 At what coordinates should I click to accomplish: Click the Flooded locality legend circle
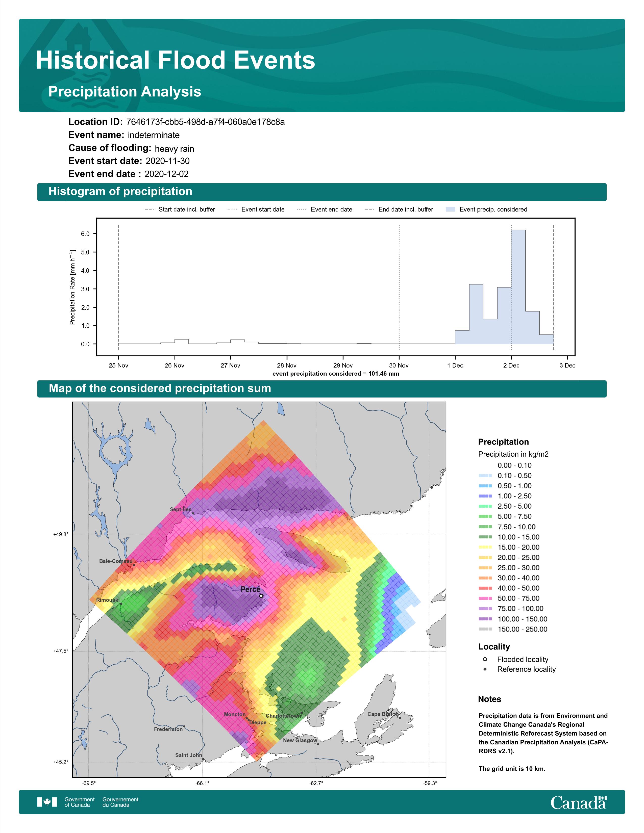tap(485, 659)
